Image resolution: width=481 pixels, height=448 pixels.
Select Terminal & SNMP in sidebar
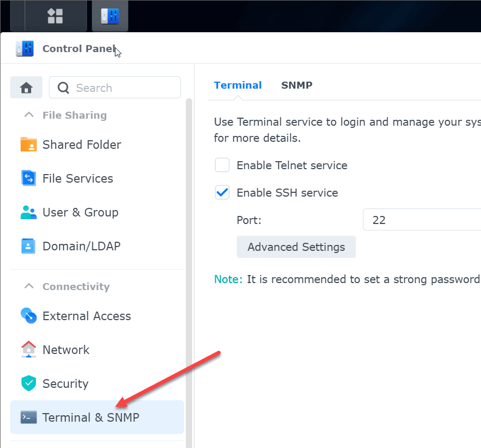[97, 417]
